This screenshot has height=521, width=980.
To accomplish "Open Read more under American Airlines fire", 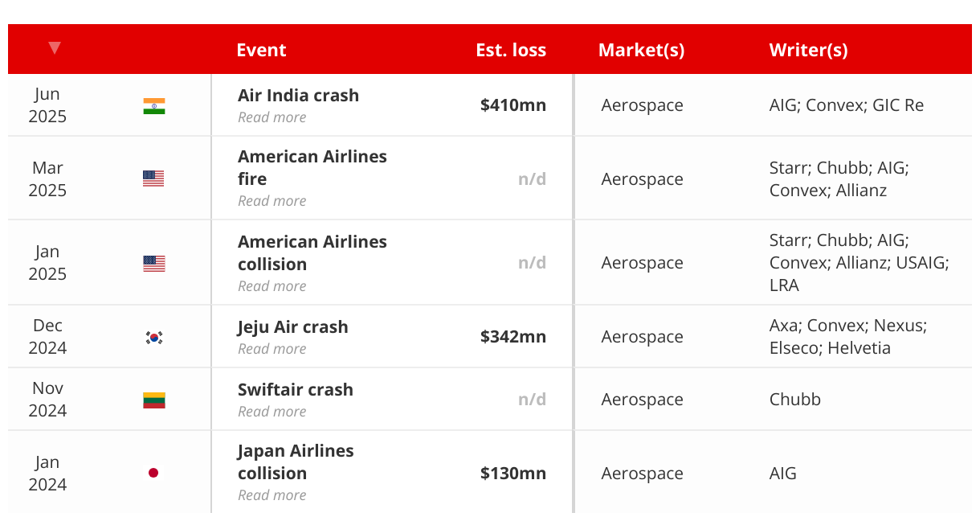I will point(272,201).
